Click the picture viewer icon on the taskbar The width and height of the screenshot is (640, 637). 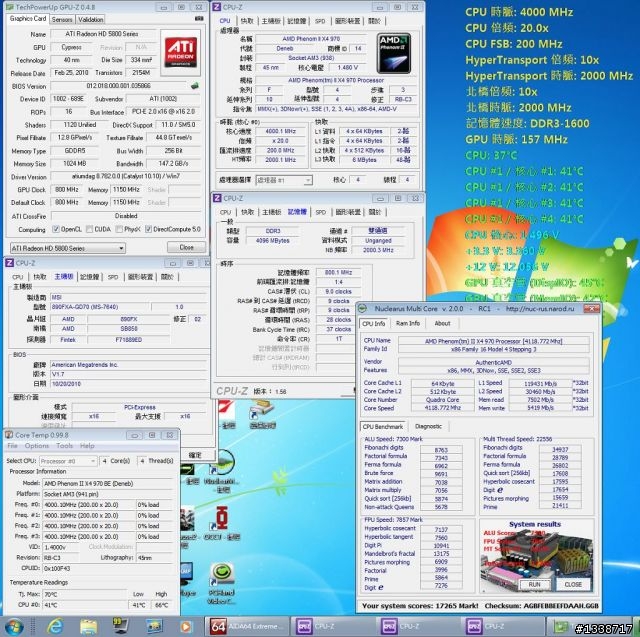(x=153, y=627)
